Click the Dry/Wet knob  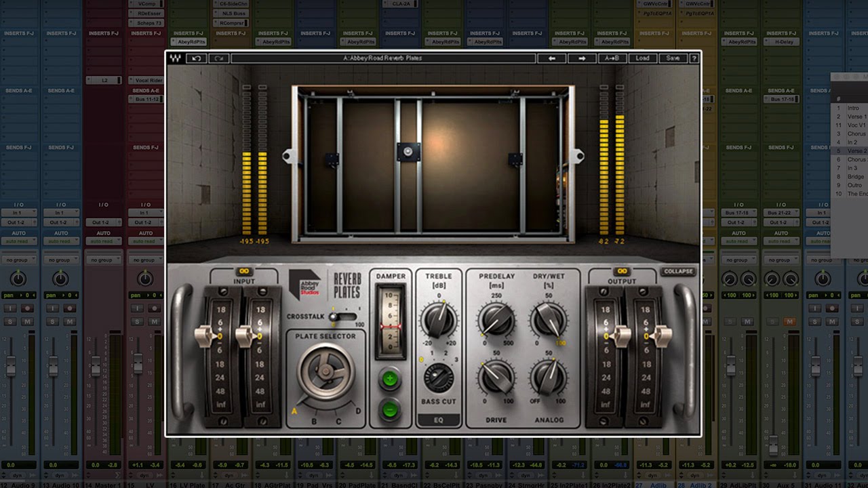click(x=549, y=319)
